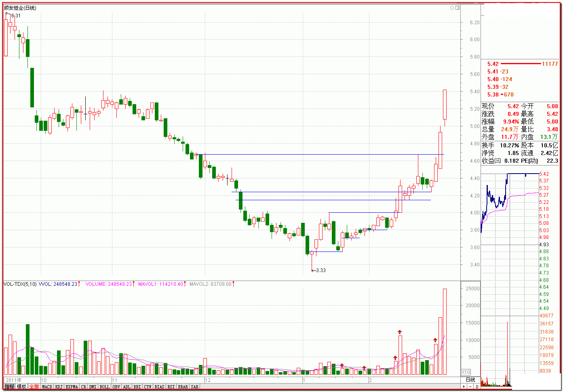Click the VOLUME: 248548.23 readout

coord(109,284)
